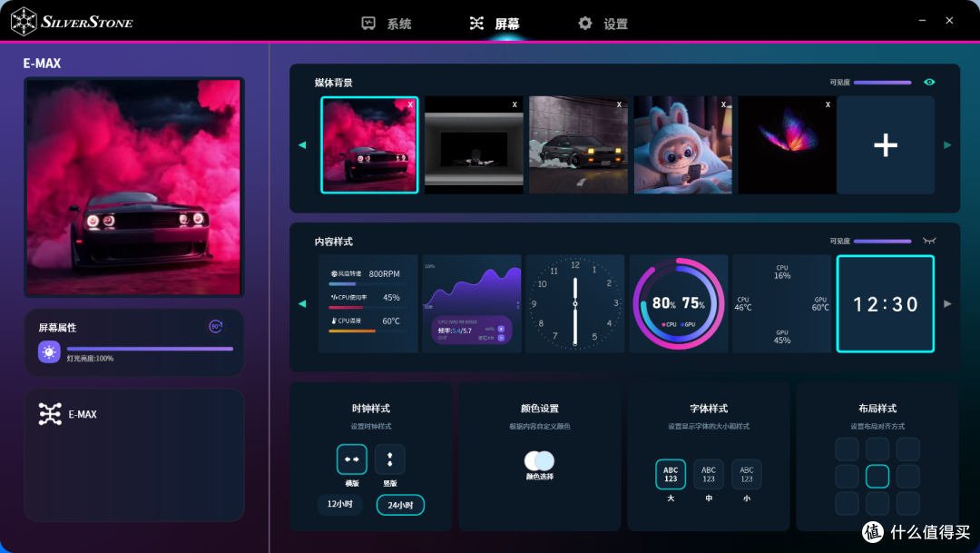The width and height of the screenshot is (980, 553).
Task: Select medium font size 中
Action: (709, 474)
